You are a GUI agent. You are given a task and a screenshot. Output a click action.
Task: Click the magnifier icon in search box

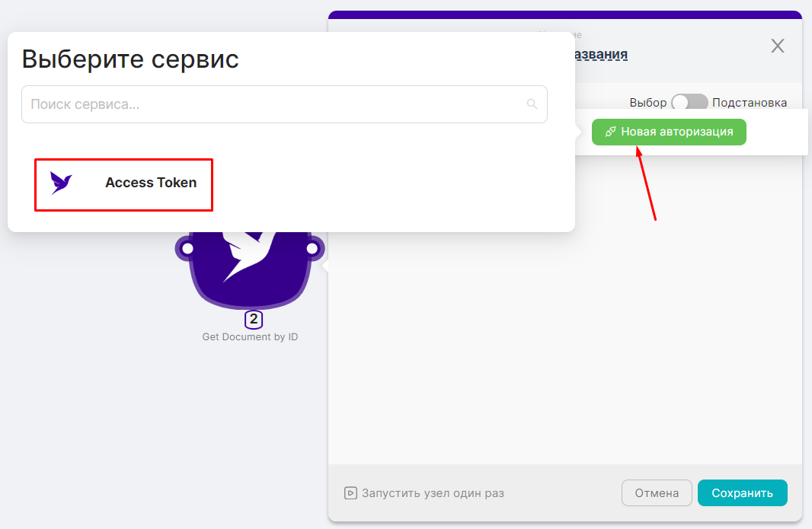(532, 104)
